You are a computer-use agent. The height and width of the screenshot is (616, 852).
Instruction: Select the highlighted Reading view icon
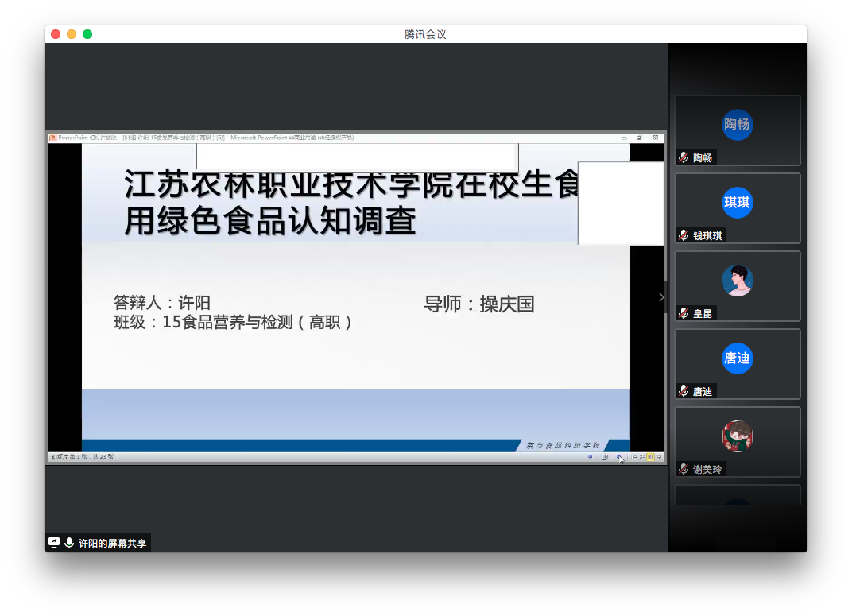coord(651,457)
